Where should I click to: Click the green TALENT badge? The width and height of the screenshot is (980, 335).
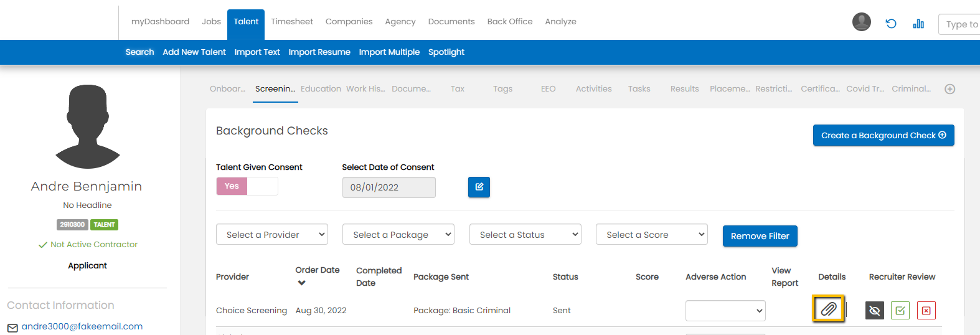104,225
